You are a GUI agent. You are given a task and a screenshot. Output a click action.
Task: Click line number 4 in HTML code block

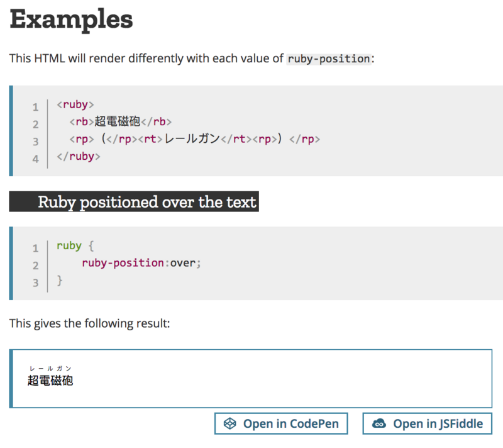pos(36,158)
